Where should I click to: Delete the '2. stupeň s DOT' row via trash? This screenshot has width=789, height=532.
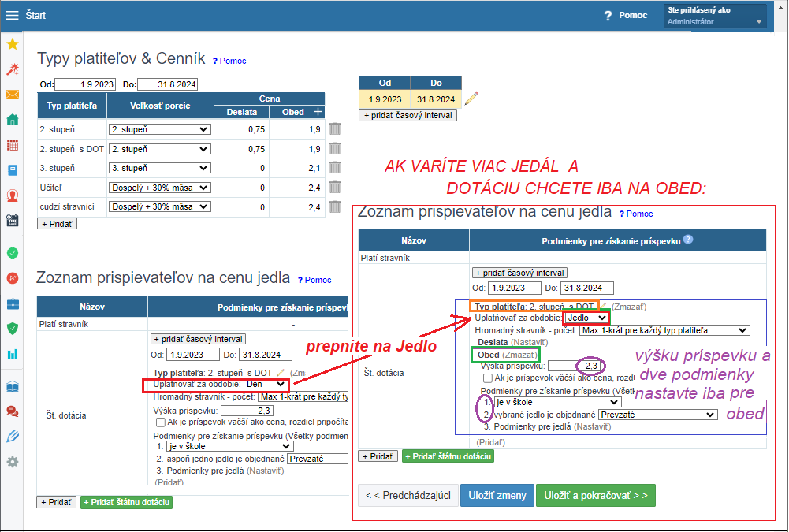click(x=335, y=148)
